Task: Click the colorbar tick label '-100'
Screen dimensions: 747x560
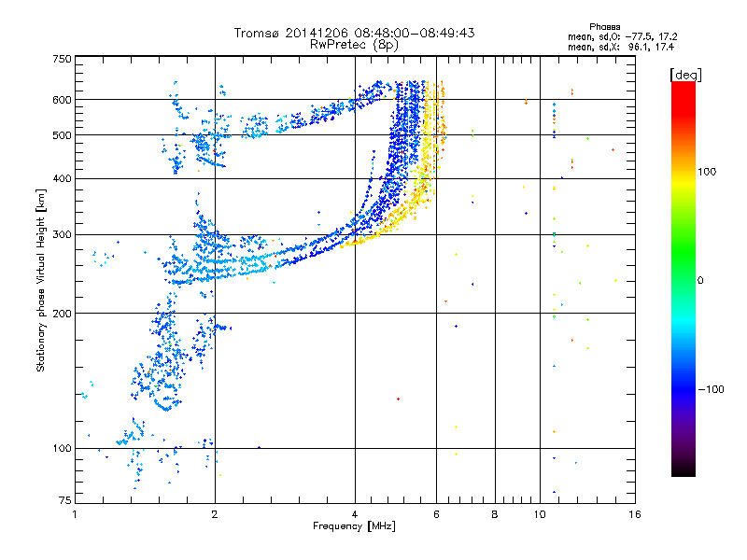Action: 712,389
